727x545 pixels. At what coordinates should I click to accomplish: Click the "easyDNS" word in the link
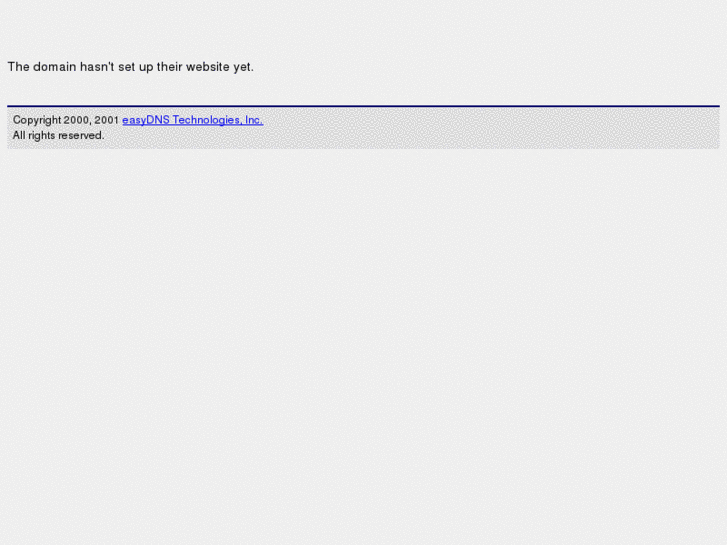(146, 120)
